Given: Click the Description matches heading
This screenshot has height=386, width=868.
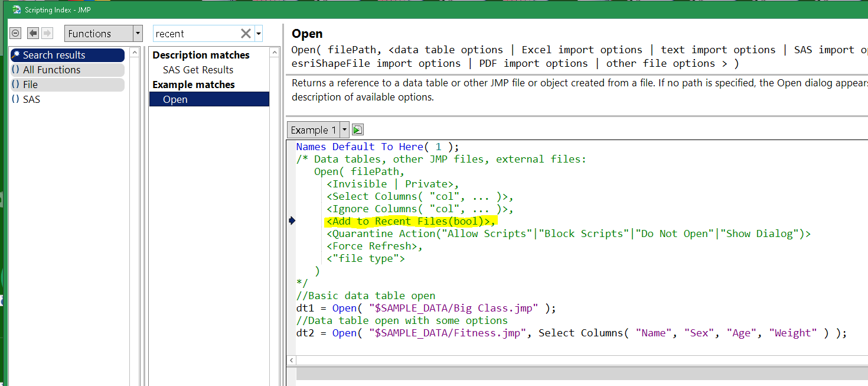Looking at the screenshot, I should [201, 55].
